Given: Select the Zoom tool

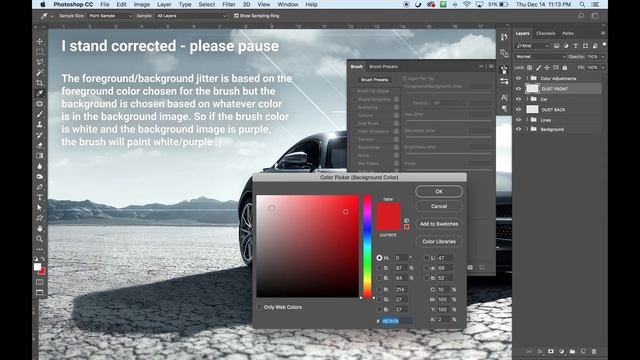Looking at the screenshot, I should (x=40, y=239).
